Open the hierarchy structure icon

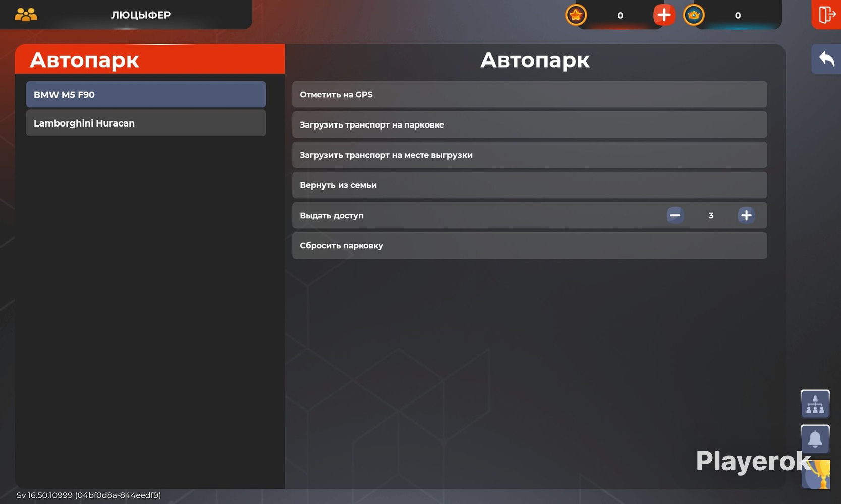pos(815,404)
